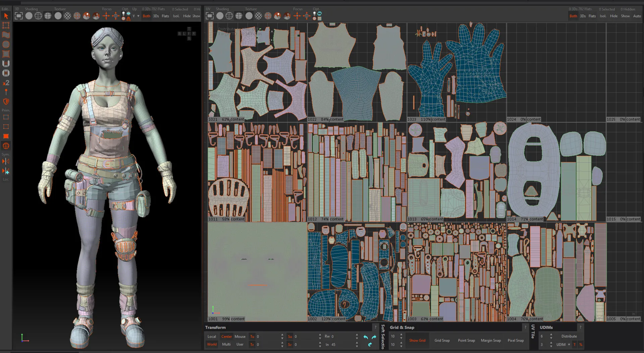Activate the x2 tool in left sidebar
The image size is (644, 353).
[6, 83]
